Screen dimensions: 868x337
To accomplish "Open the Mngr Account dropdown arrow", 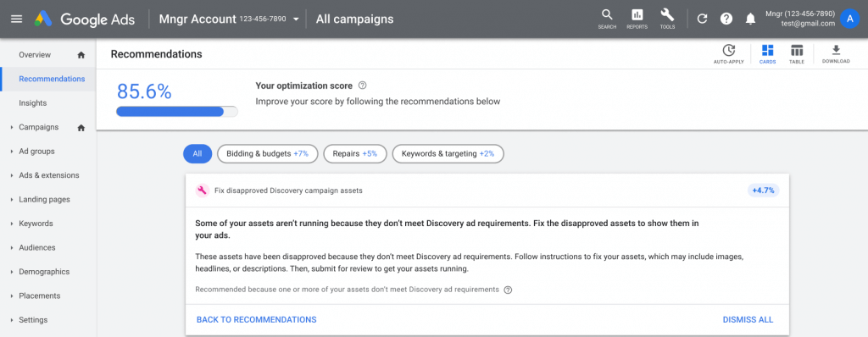I will coord(296,19).
